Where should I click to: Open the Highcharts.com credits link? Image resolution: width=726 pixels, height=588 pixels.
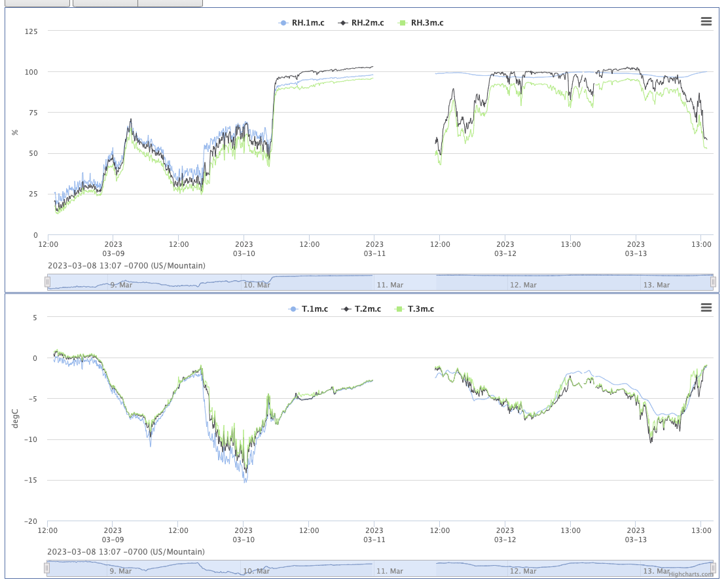point(691,574)
